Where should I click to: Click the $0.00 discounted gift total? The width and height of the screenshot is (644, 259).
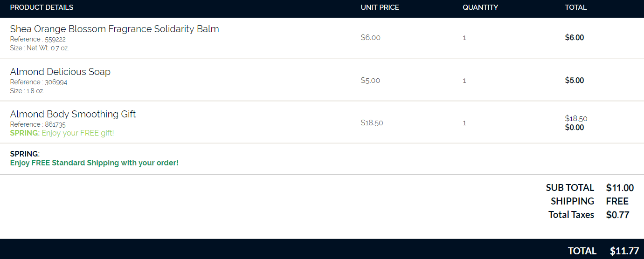pos(574,128)
